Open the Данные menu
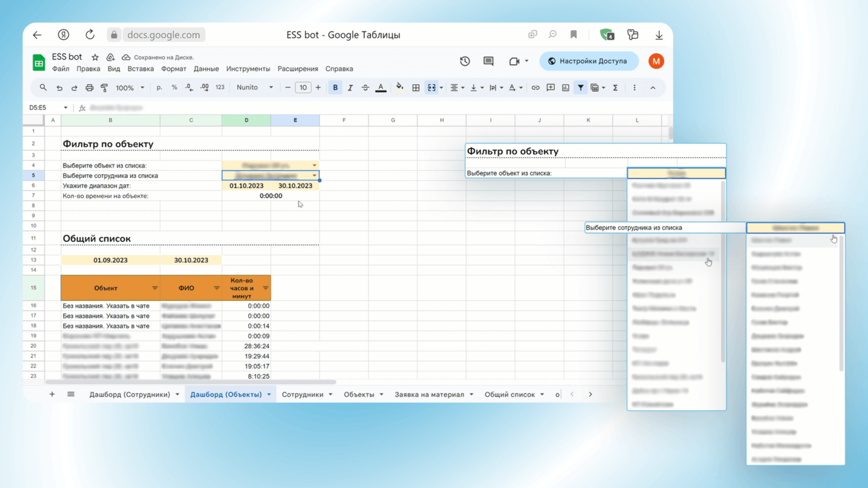 tap(206, 69)
